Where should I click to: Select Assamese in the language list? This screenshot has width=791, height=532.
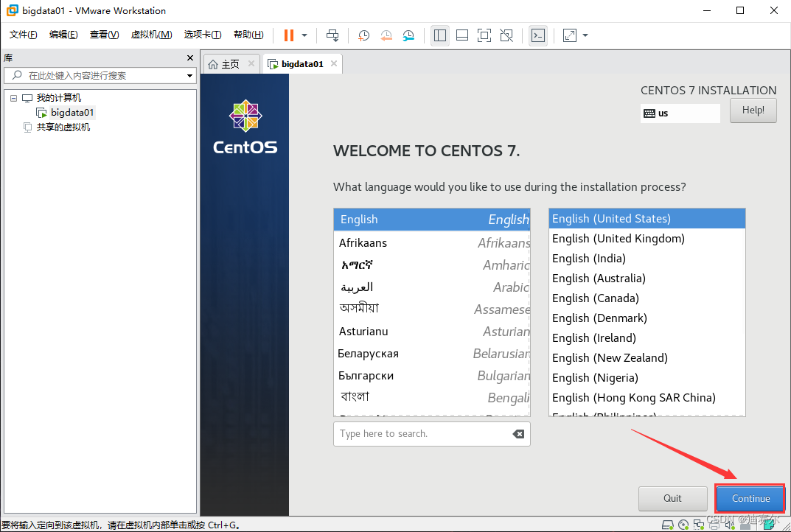click(432, 309)
